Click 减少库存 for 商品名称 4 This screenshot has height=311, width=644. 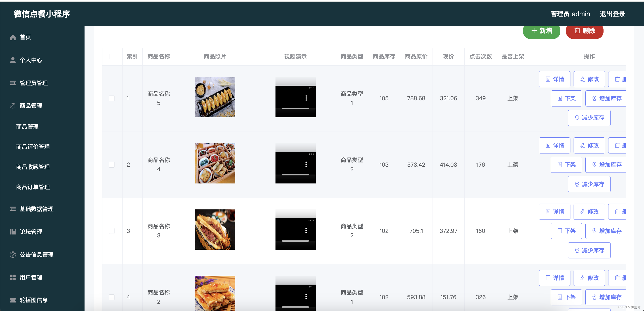pos(589,184)
